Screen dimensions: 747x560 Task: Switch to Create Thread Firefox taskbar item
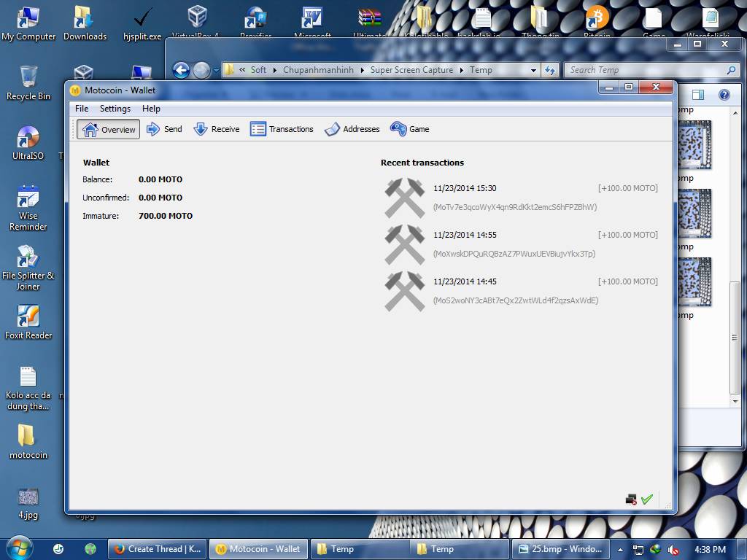coord(157,549)
